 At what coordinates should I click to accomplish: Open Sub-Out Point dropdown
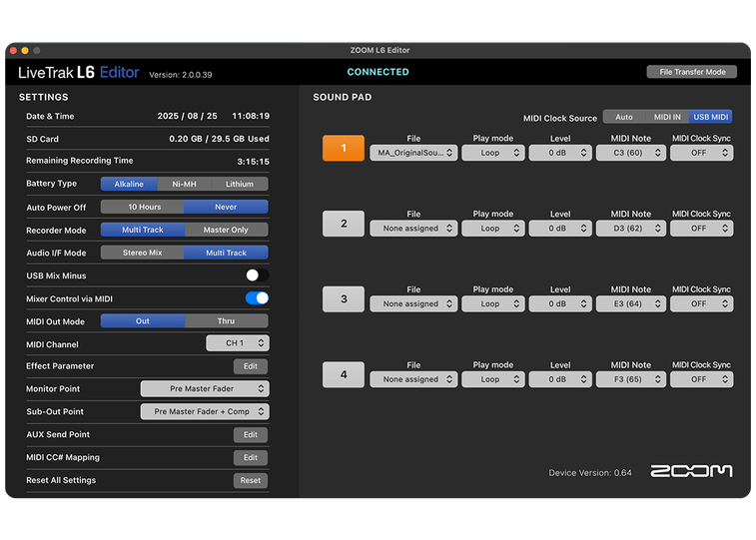click(204, 411)
